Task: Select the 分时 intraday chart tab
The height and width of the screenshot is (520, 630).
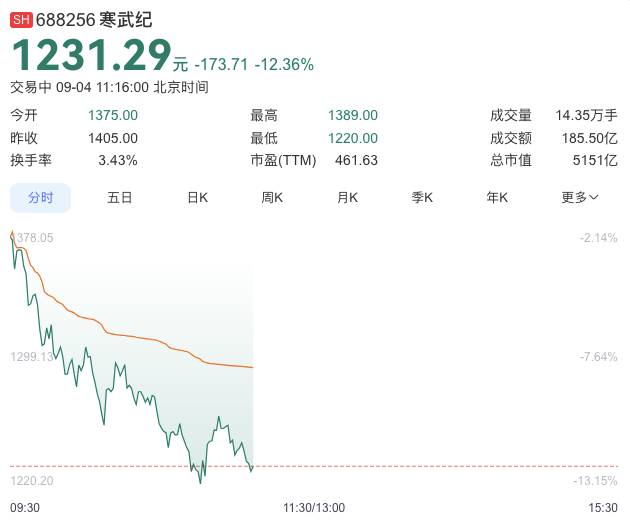Action: coord(41,198)
